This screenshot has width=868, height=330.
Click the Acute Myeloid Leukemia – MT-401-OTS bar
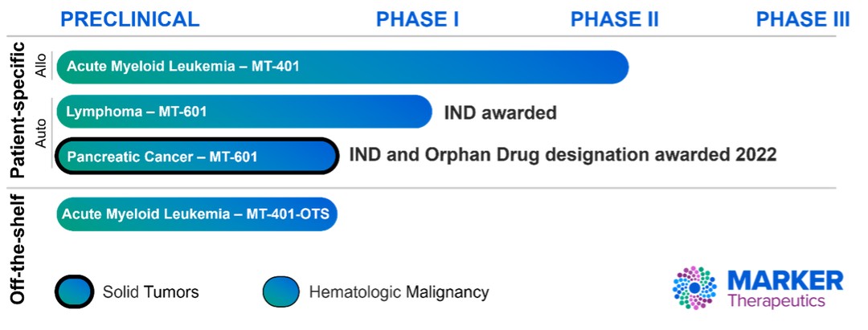pyautogui.click(x=197, y=214)
